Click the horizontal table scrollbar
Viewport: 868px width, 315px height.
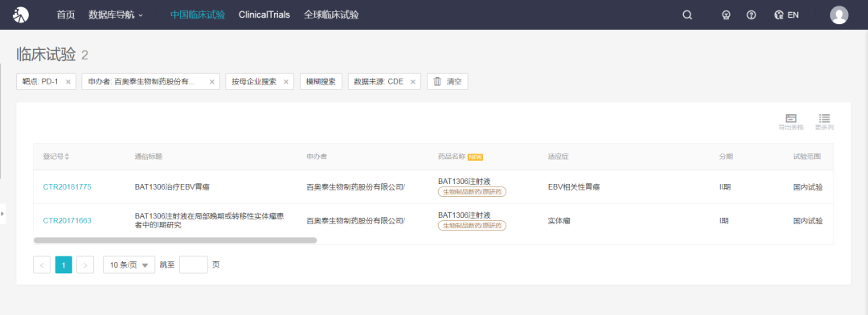tap(175, 240)
